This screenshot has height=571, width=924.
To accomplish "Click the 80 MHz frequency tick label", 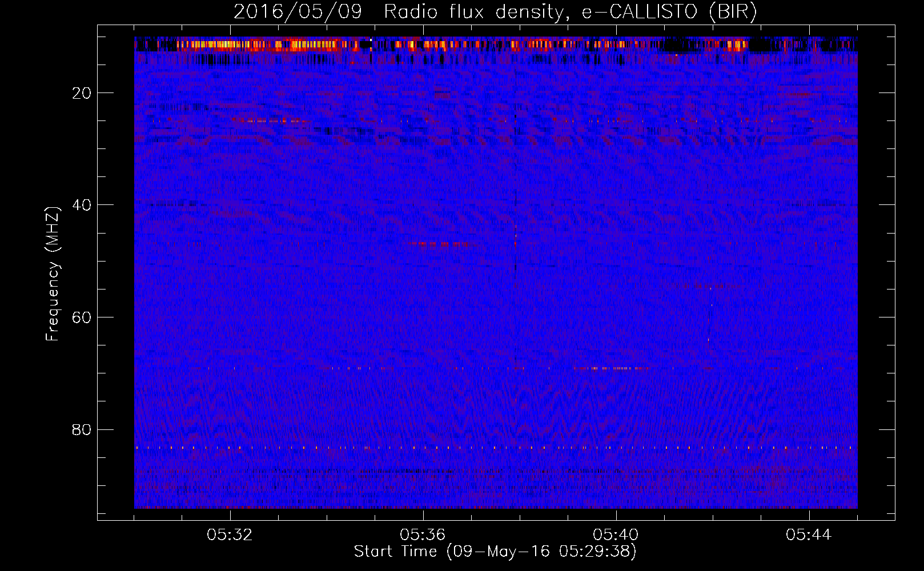I will pos(82,429).
